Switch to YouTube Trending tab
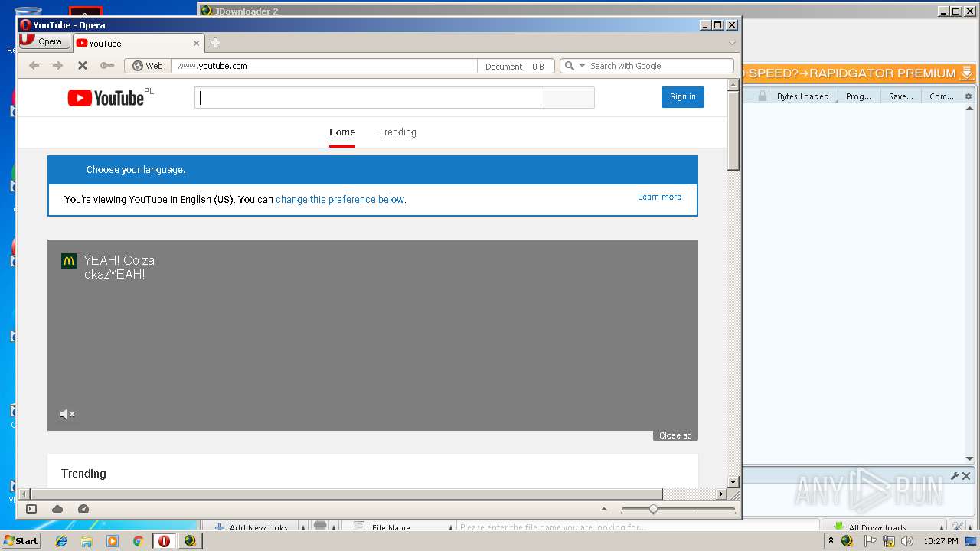Image resolution: width=980 pixels, height=551 pixels. click(x=397, y=132)
